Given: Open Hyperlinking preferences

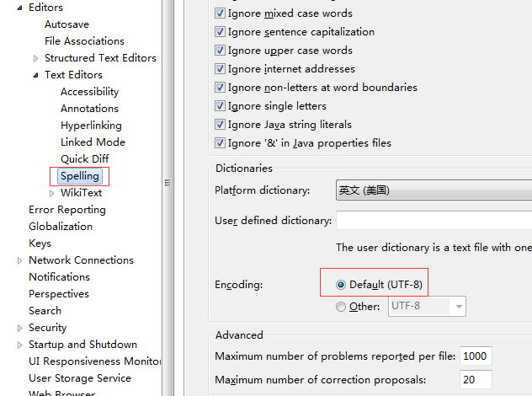Looking at the screenshot, I should coord(91,126).
